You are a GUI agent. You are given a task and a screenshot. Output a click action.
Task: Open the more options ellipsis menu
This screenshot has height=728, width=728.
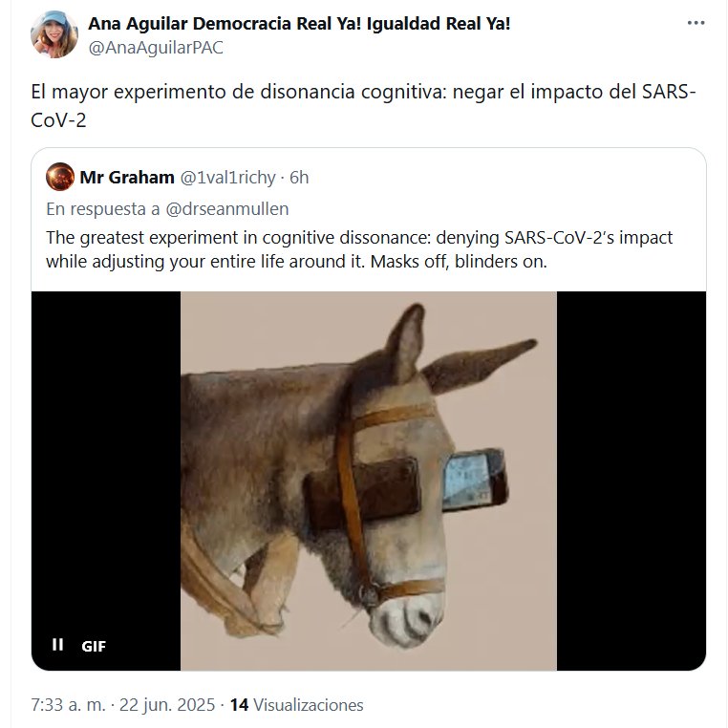696,23
